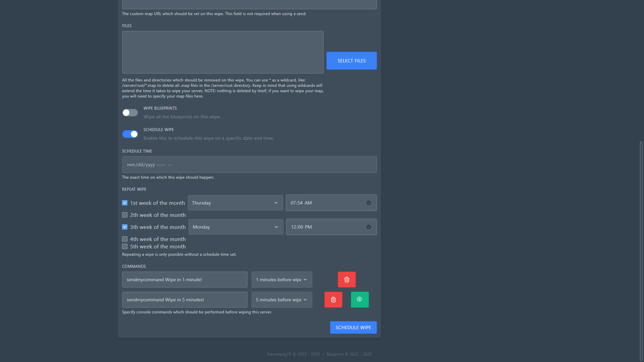Uncheck 3th week of the month
This screenshot has height=362, width=644.
pyautogui.click(x=125, y=227)
